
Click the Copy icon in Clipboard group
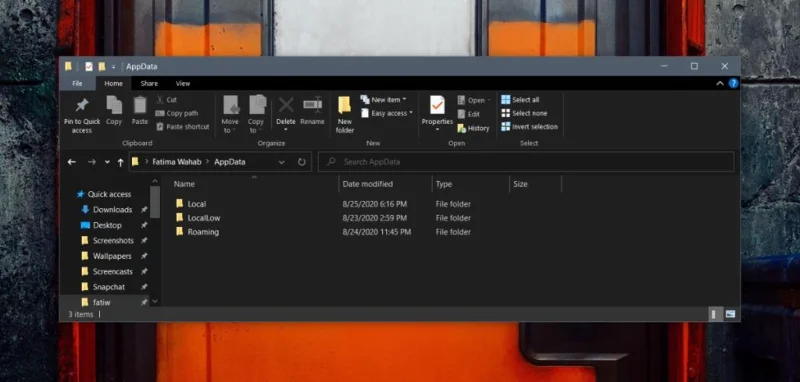point(114,105)
